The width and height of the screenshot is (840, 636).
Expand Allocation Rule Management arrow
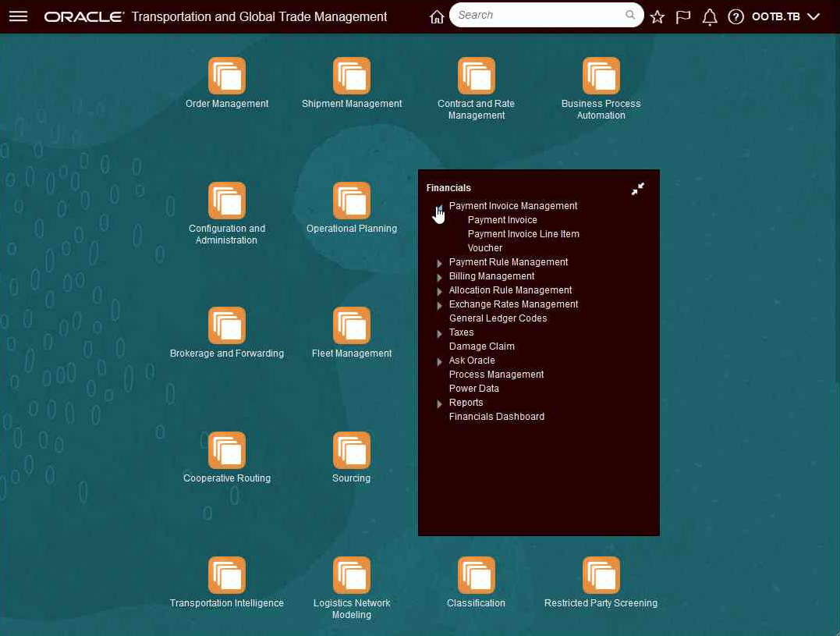coord(439,291)
